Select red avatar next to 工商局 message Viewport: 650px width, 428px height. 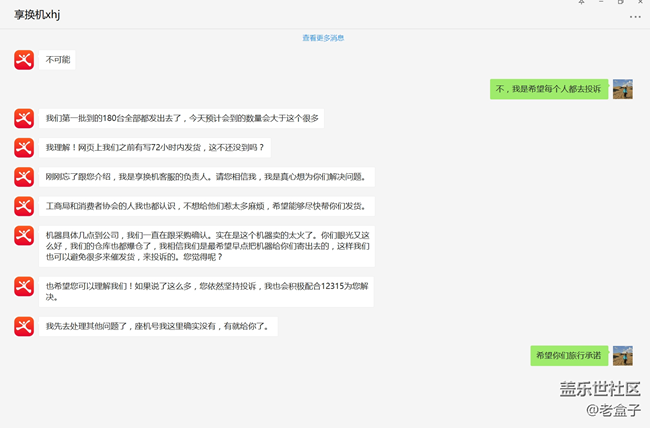tap(25, 207)
